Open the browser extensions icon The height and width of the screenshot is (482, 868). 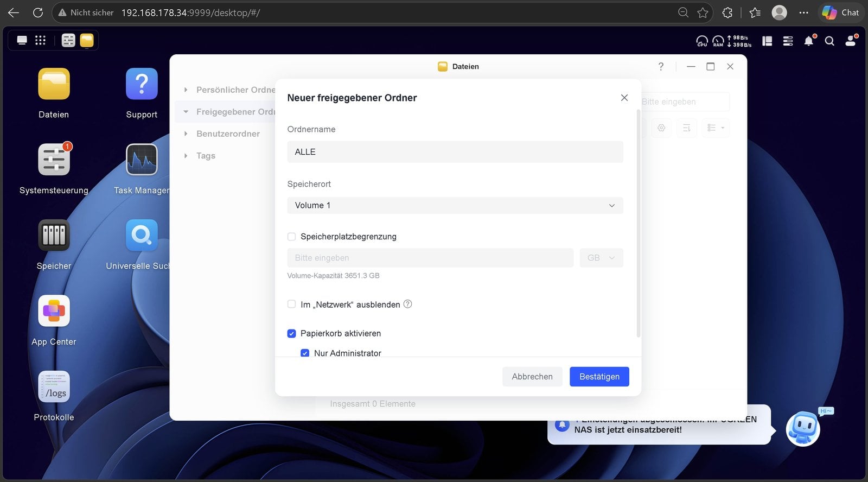tap(727, 12)
